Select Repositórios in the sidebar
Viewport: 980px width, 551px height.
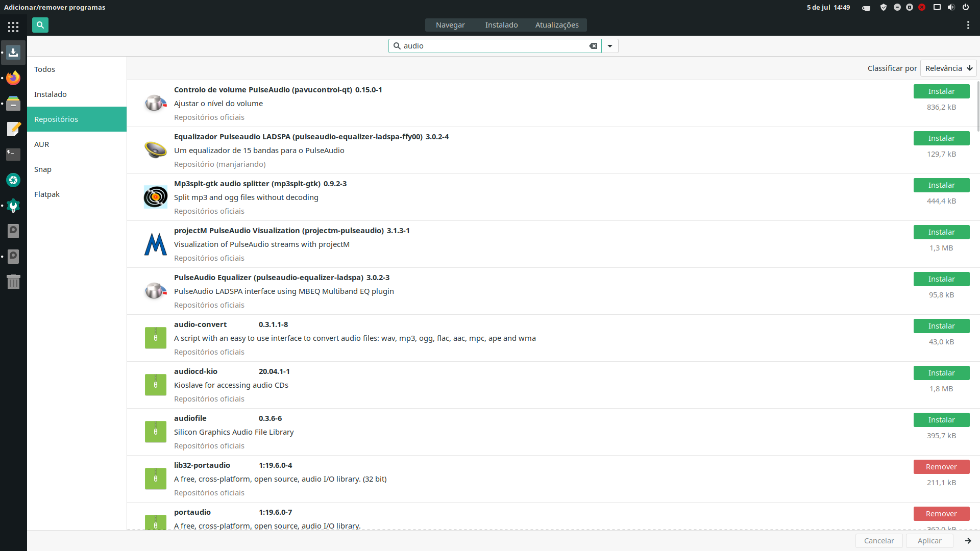coord(77,119)
